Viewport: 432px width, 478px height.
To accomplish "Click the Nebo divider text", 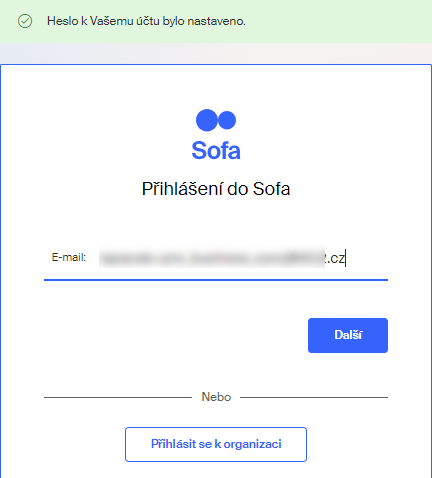I will (x=216, y=397).
